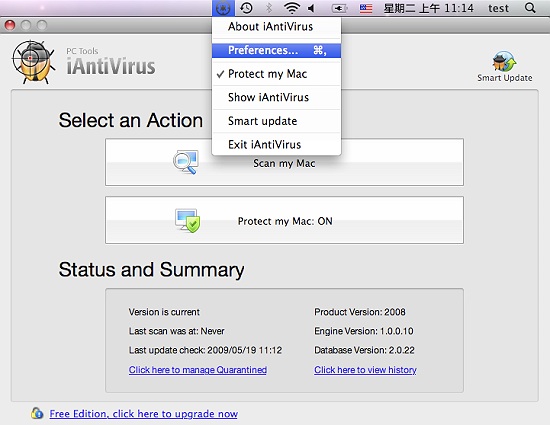550x425 pixels.
Task: Close the iAntiVirus window red button
Action: pos(10,25)
